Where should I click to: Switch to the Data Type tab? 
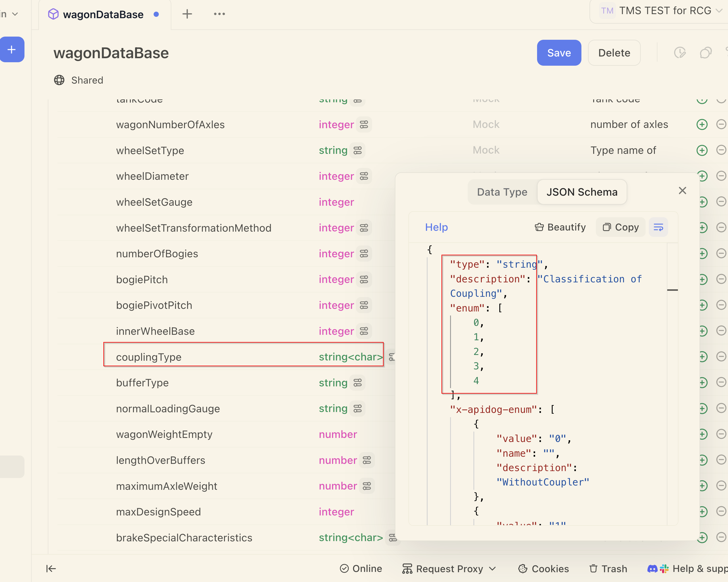tap(502, 192)
